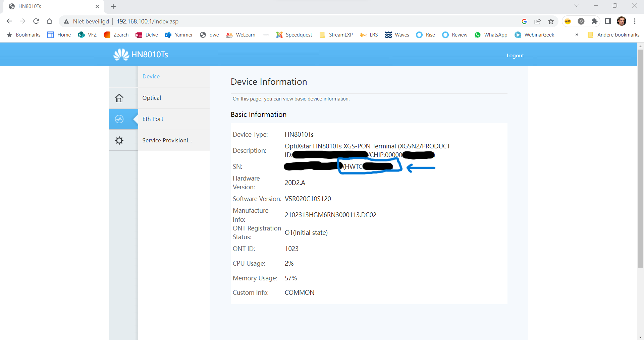Click the Google icon in address bar

click(524, 21)
